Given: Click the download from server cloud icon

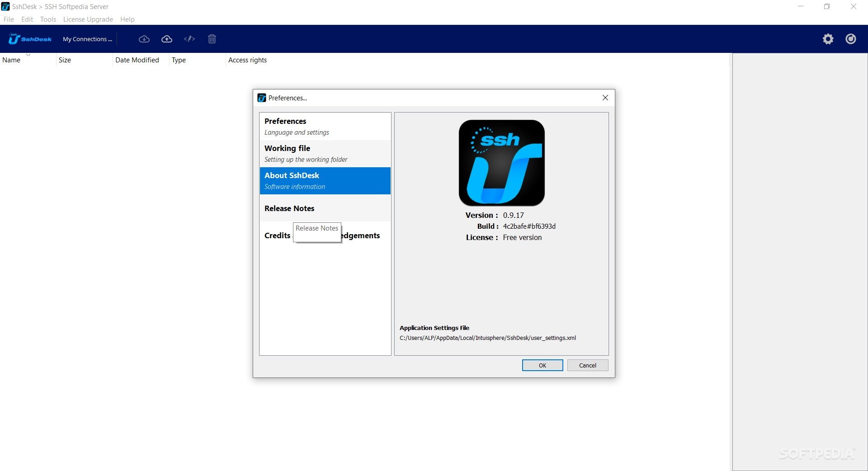Looking at the screenshot, I should (x=144, y=39).
